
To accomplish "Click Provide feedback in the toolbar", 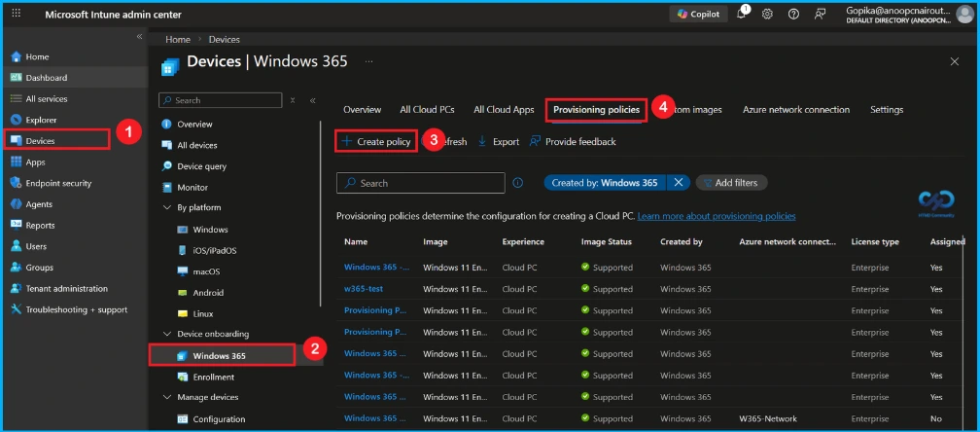I will point(574,142).
